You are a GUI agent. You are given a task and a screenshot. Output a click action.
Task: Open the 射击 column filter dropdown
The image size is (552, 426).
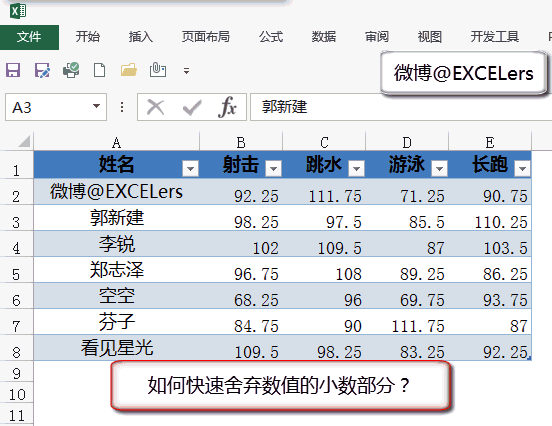click(274, 169)
